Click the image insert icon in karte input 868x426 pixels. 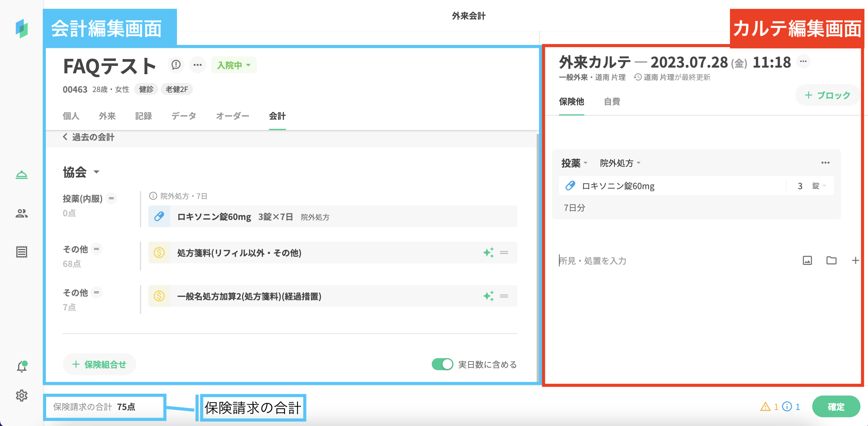tap(807, 260)
